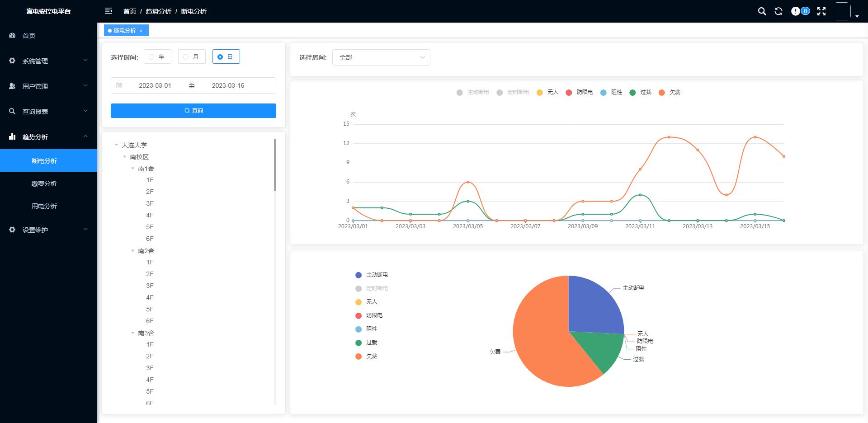Select the 年 time radio option
868x423 pixels.
pos(157,56)
